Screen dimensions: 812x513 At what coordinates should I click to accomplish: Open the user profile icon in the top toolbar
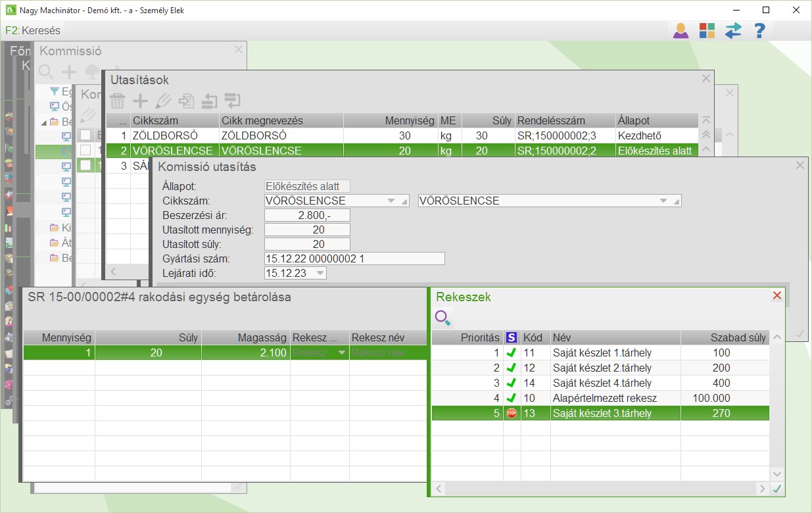681,30
